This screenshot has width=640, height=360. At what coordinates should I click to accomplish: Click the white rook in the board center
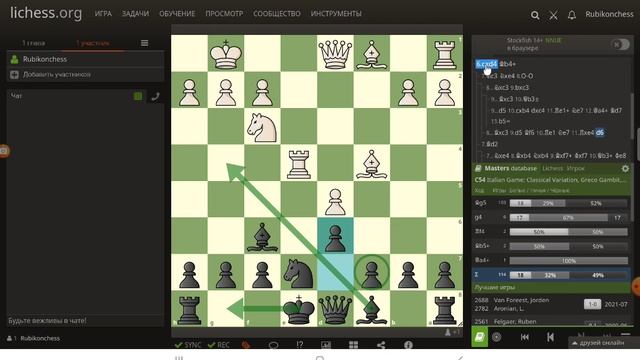tap(299, 163)
